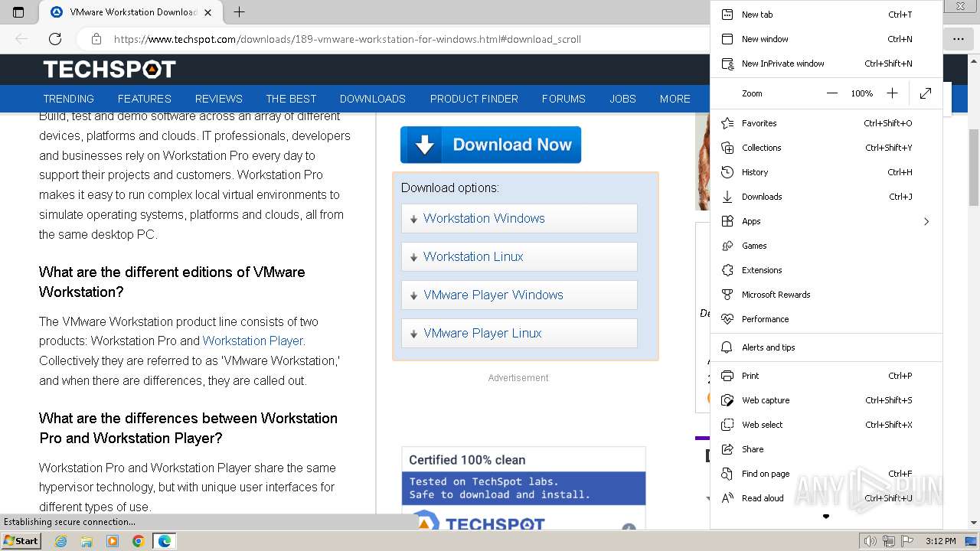Open the PRODUCT FINDER navigation tab
The image size is (980, 551).
coord(474,99)
